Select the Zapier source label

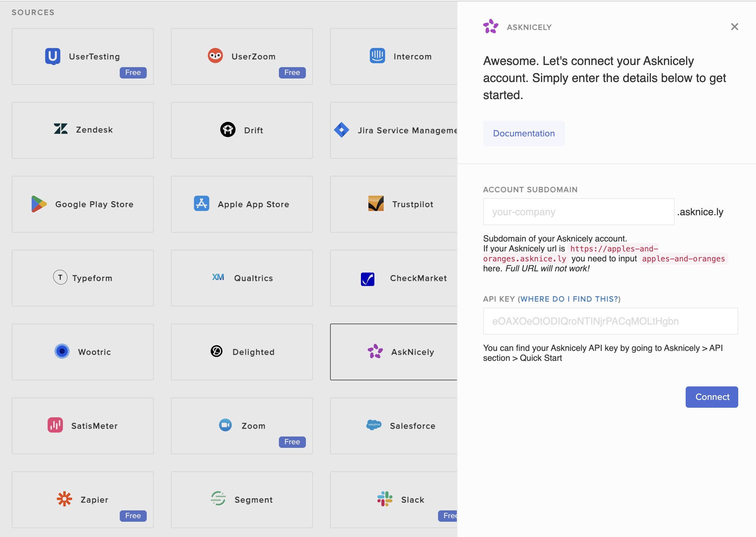pos(94,500)
